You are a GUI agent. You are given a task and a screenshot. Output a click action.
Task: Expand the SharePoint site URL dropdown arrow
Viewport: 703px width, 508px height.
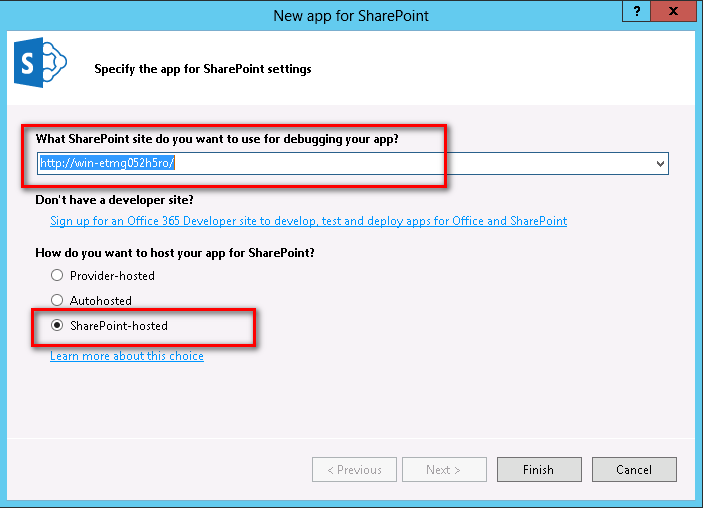[660, 164]
